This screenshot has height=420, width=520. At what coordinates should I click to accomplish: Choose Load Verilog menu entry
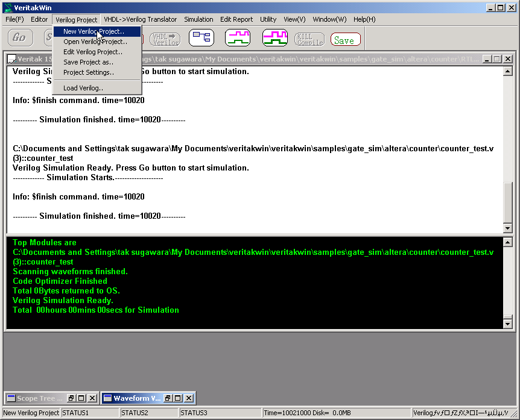pyautogui.click(x=97, y=88)
